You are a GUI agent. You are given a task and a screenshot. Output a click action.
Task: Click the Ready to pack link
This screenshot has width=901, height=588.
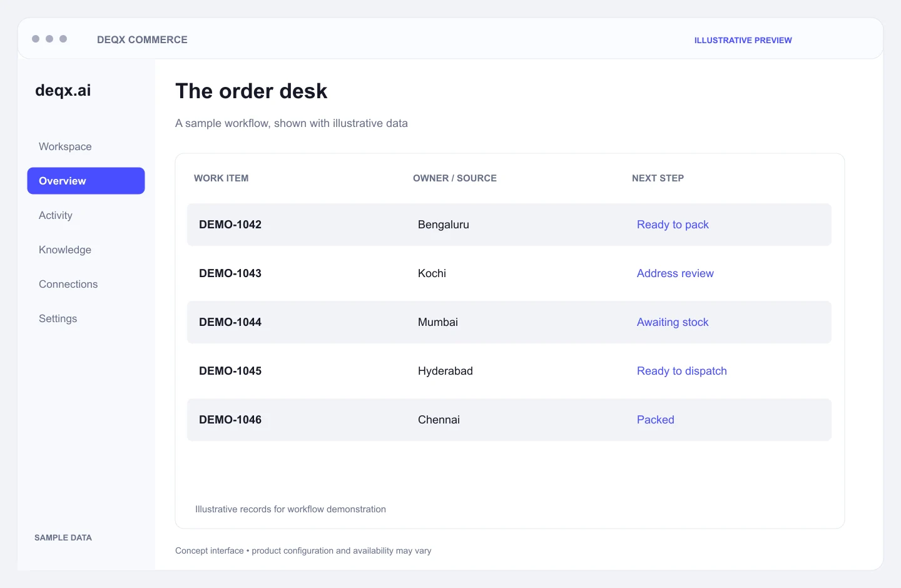[673, 225]
